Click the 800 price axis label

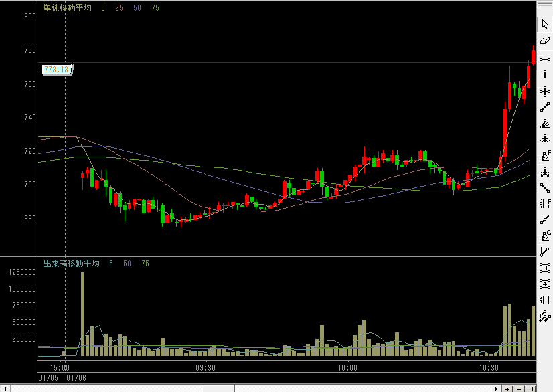(x=30, y=17)
